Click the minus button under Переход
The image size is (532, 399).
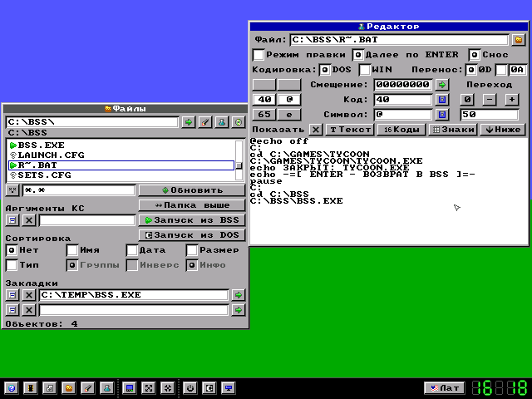tap(490, 100)
